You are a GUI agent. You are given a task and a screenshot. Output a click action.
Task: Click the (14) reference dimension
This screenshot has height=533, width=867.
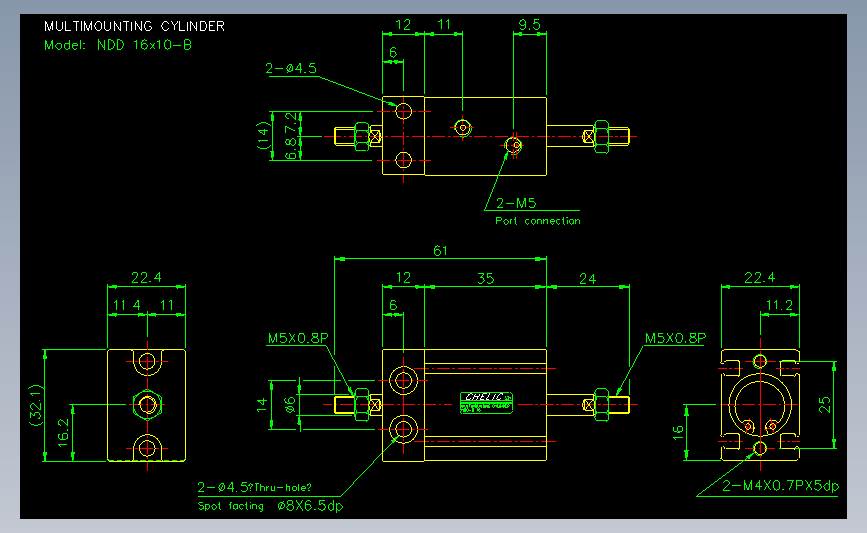click(x=263, y=135)
